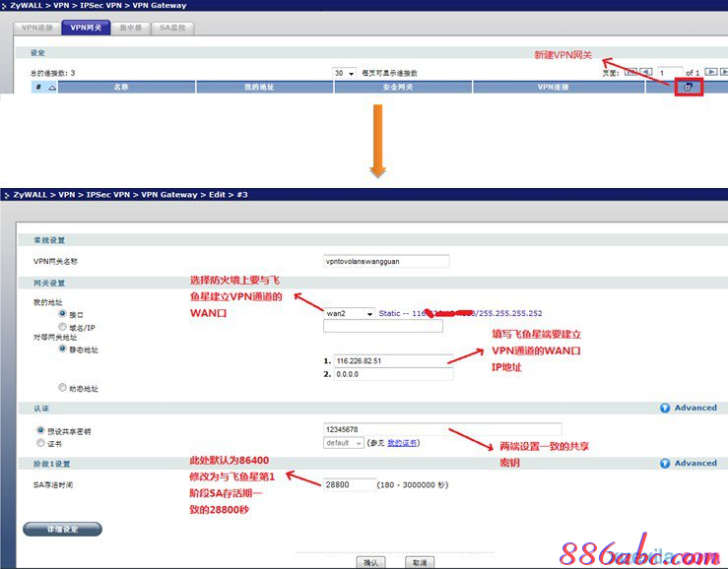The height and width of the screenshot is (569, 728).
Task: Click the 我的地址 column header
Action: pos(265,88)
